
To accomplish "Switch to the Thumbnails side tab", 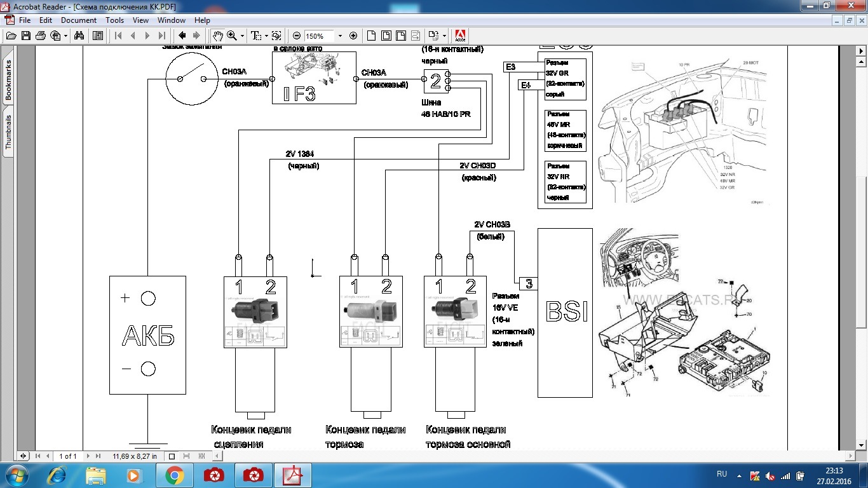I will click(8, 132).
